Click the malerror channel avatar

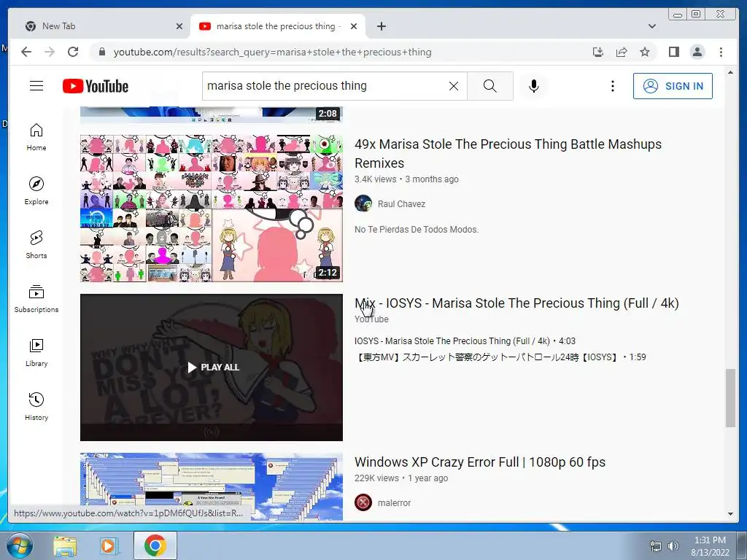pyautogui.click(x=363, y=502)
